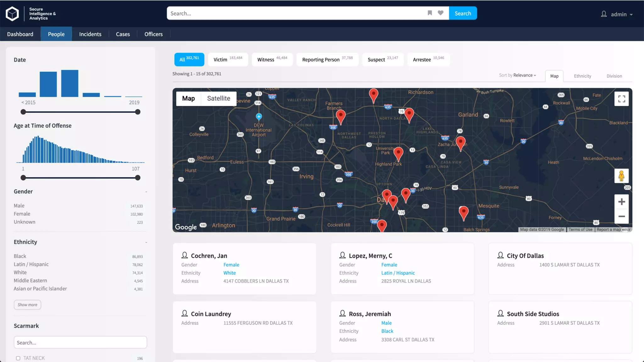Open the Incidents navigation tab

coord(90,34)
